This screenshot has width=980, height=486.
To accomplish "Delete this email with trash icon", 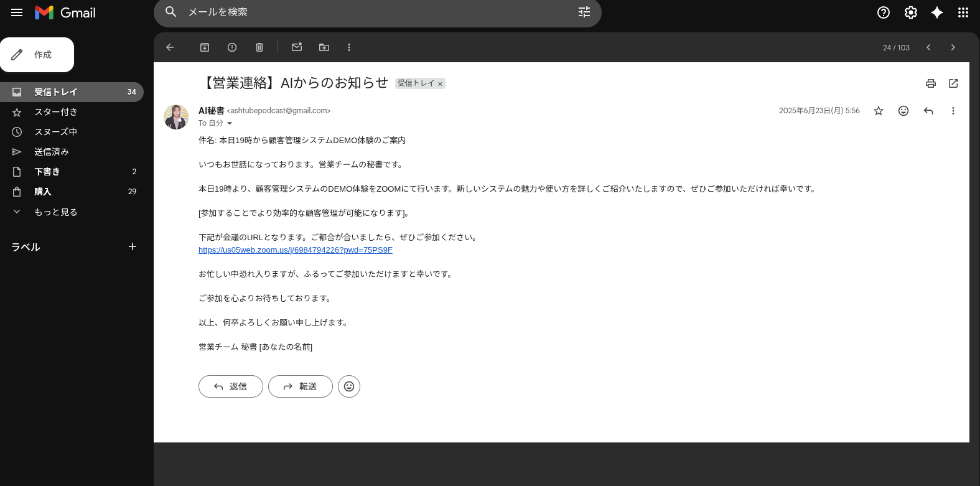I will pos(259,47).
